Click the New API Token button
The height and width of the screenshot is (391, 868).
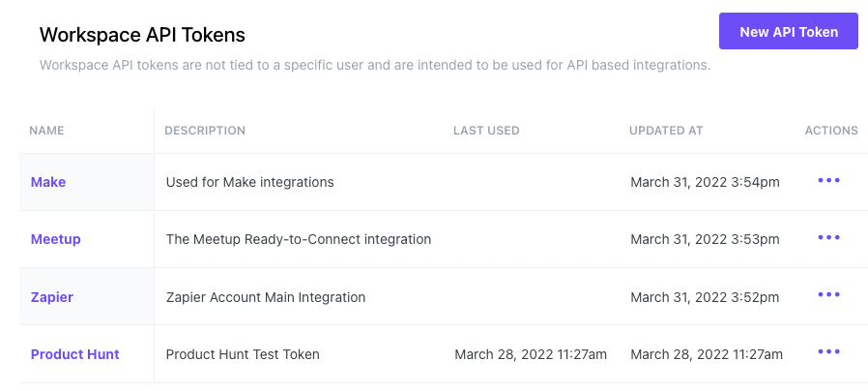tap(788, 31)
